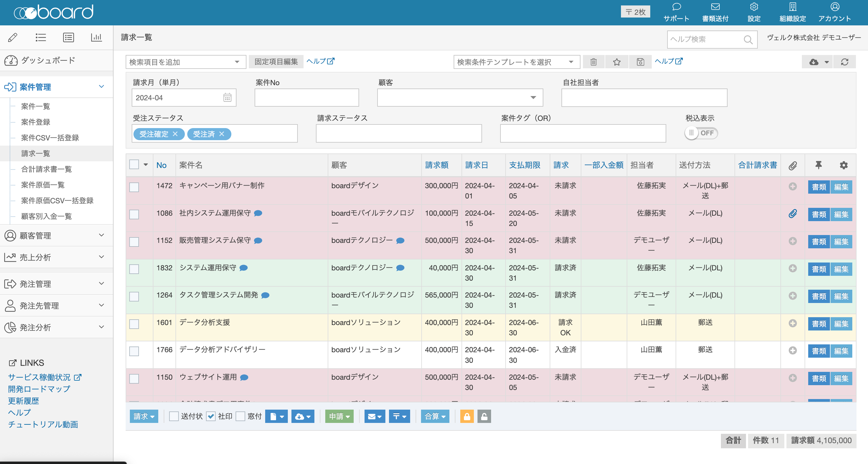868x464 pixels.
Task: Open 設定 gear icon in header
Action: tap(754, 7)
